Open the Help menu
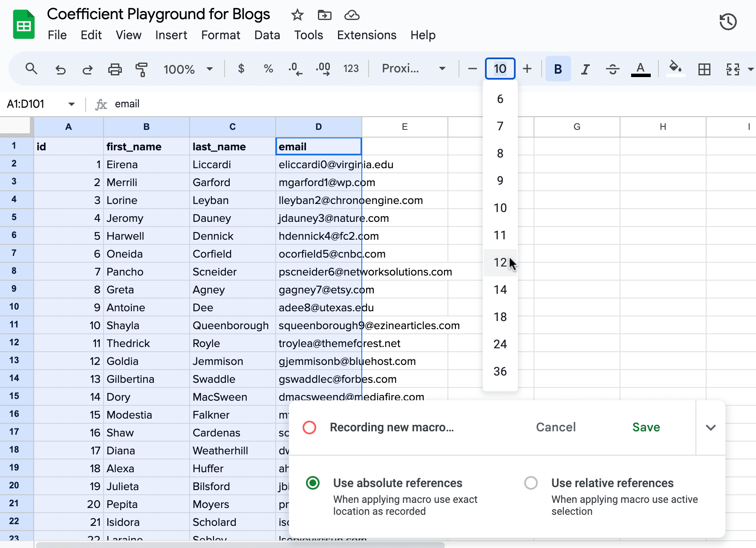Image resolution: width=756 pixels, height=548 pixels. pos(423,35)
